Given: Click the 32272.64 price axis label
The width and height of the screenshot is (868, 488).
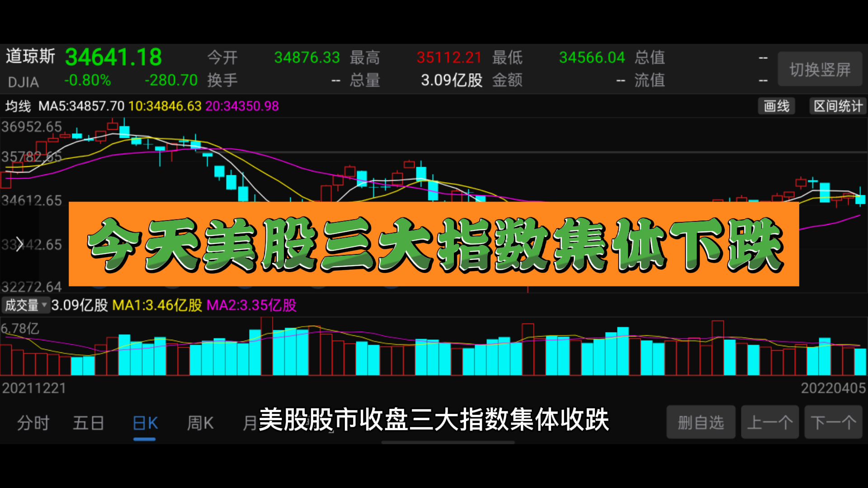Looking at the screenshot, I should (x=31, y=287).
